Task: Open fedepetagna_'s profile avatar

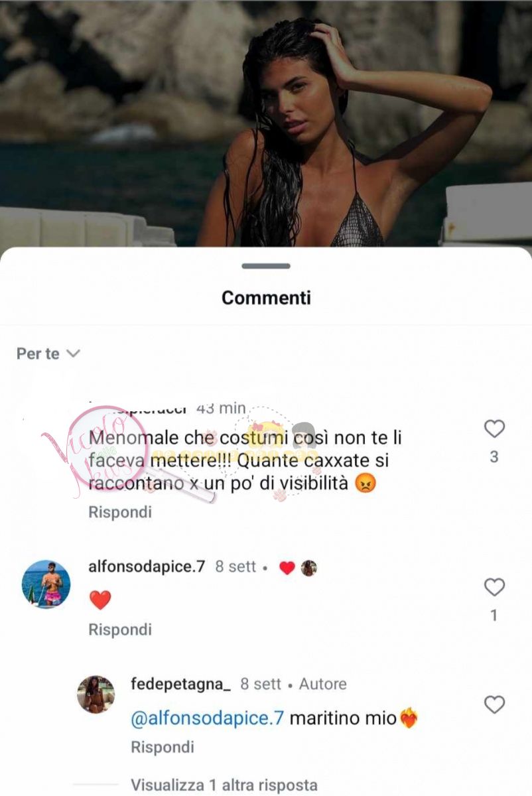Action: point(96,695)
